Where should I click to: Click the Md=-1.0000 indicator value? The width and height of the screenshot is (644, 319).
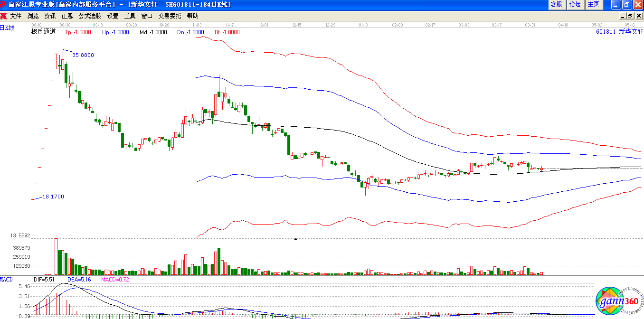[153, 32]
